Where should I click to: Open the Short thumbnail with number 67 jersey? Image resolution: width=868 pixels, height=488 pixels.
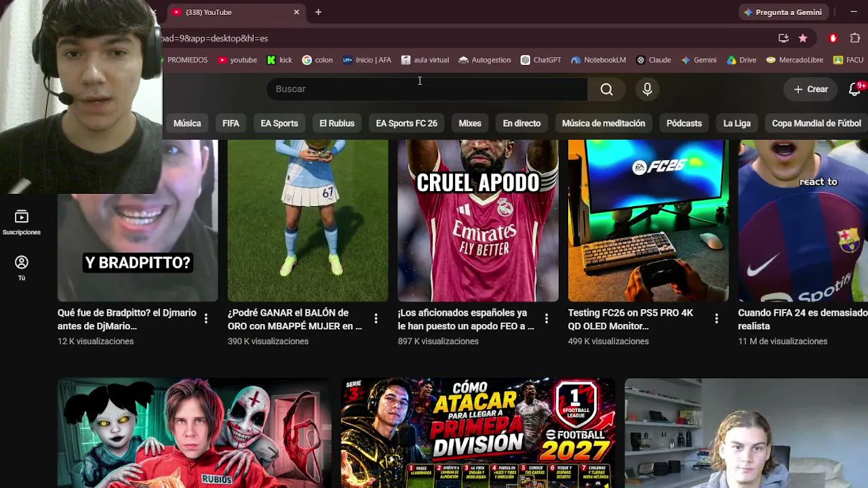308,221
